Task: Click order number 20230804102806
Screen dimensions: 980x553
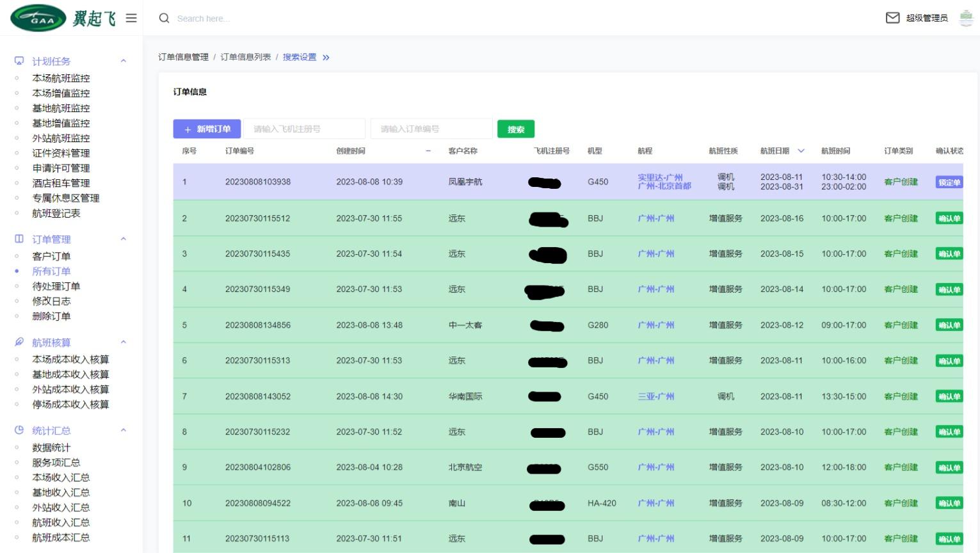Action: pos(258,467)
